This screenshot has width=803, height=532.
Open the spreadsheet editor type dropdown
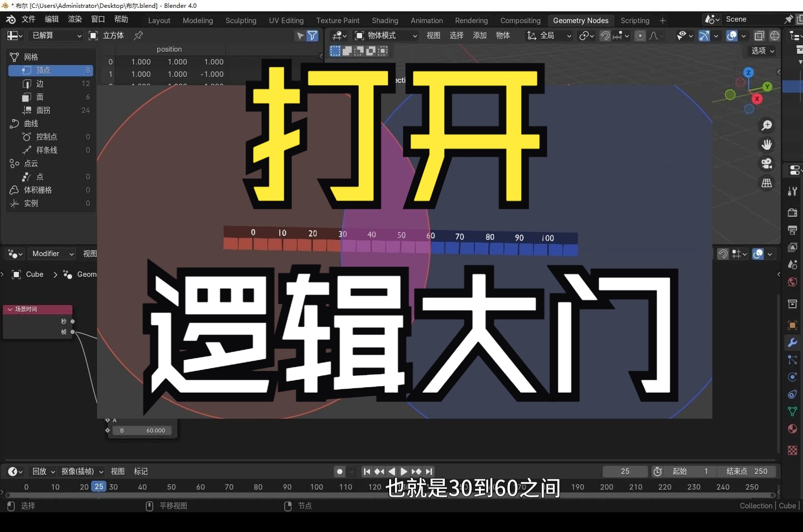click(15, 35)
